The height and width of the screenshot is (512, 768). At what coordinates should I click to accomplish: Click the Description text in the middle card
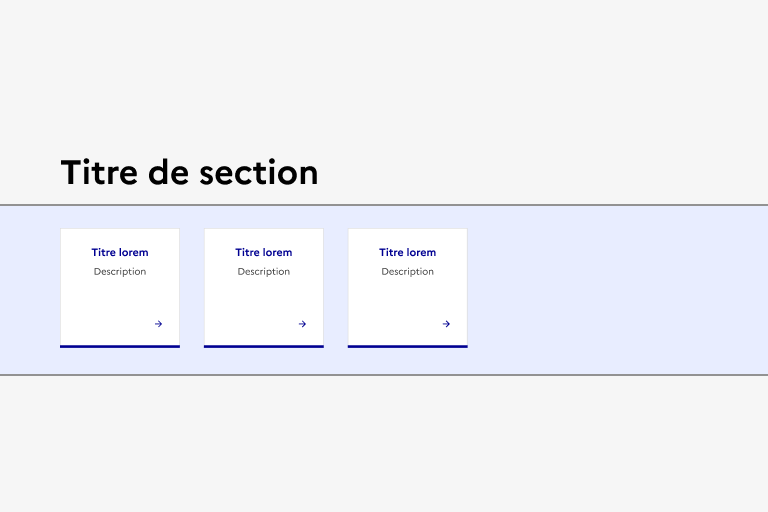click(264, 272)
